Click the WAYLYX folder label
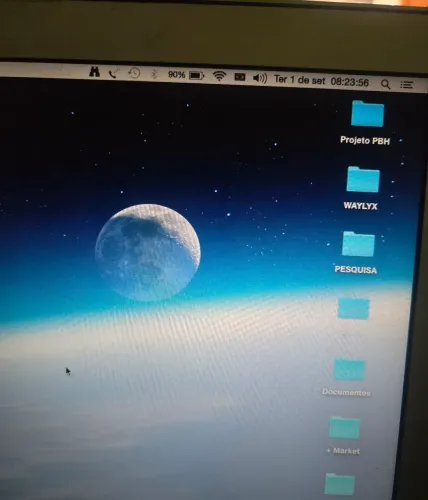This screenshot has height=500, width=428. tap(360, 206)
